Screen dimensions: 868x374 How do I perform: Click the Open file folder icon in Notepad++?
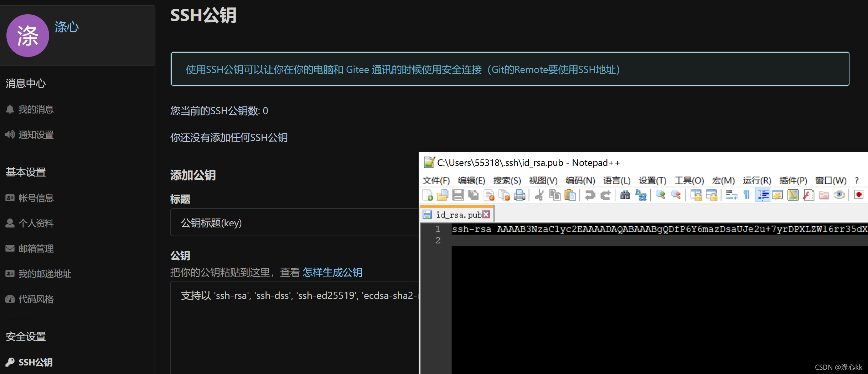tap(443, 195)
